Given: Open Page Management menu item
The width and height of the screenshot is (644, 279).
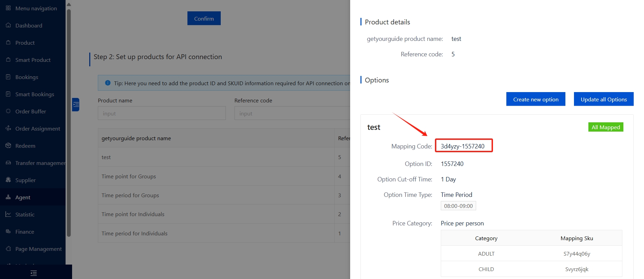Looking at the screenshot, I should [38, 249].
